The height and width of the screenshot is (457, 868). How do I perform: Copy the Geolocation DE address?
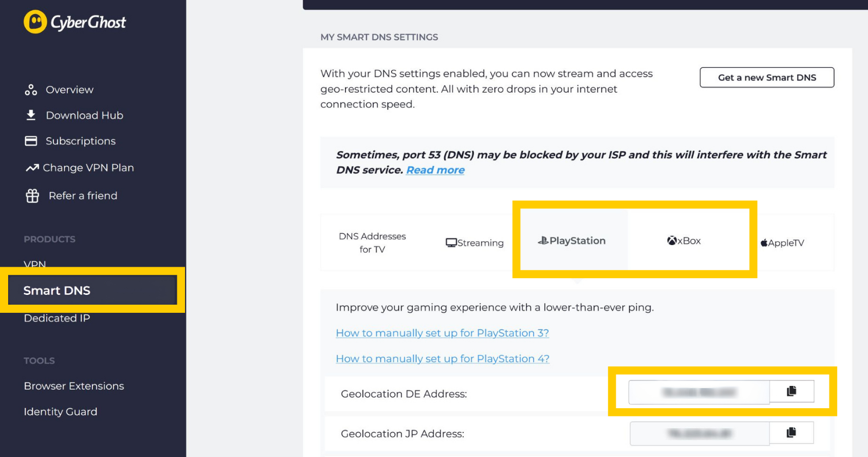click(x=792, y=391)
